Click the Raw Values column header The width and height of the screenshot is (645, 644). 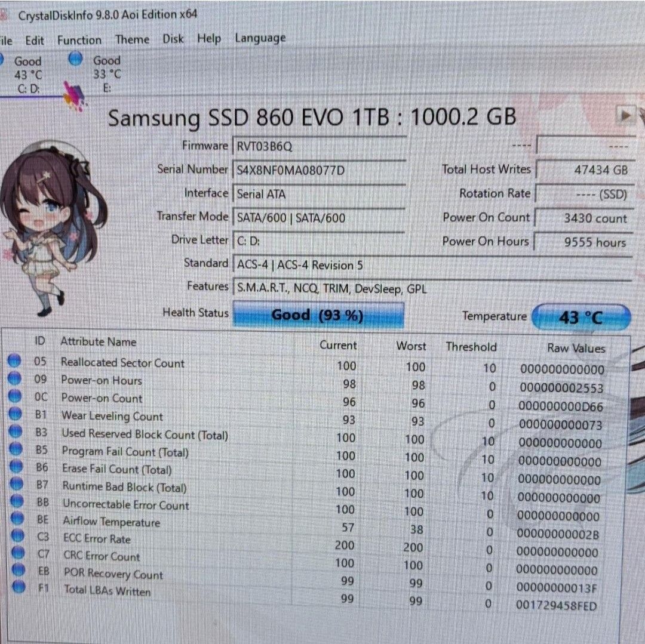coord(576,348)
